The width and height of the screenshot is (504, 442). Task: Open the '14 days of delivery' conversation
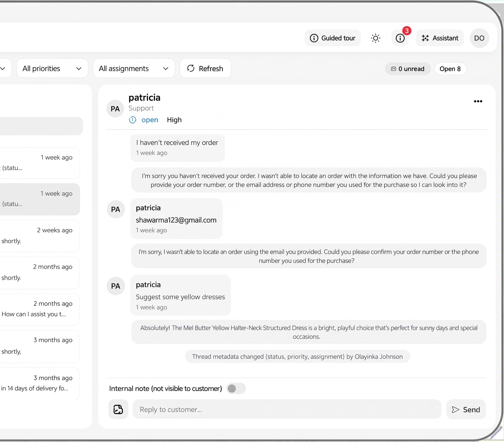pos(40,384)
